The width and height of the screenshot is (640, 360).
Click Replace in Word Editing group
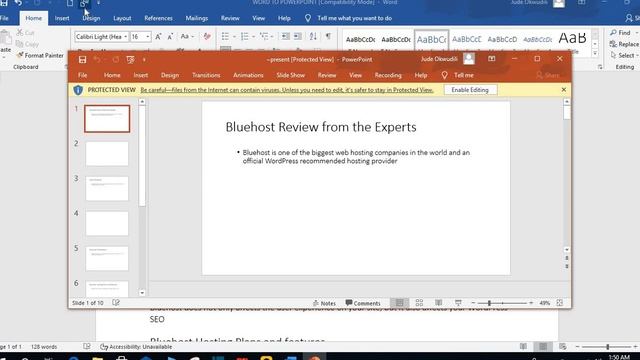coord(624,44)
